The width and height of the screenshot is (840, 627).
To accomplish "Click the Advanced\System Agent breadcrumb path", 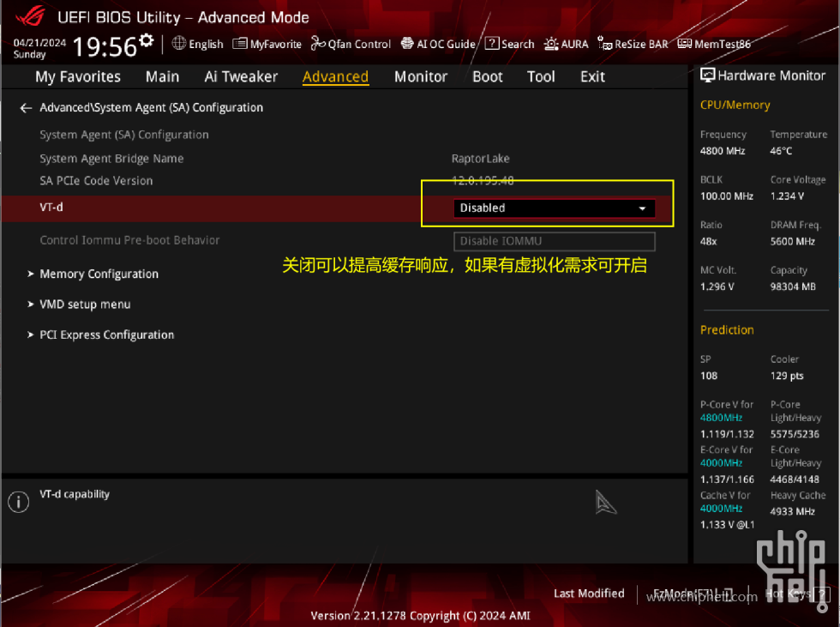I will click(152, 108).
